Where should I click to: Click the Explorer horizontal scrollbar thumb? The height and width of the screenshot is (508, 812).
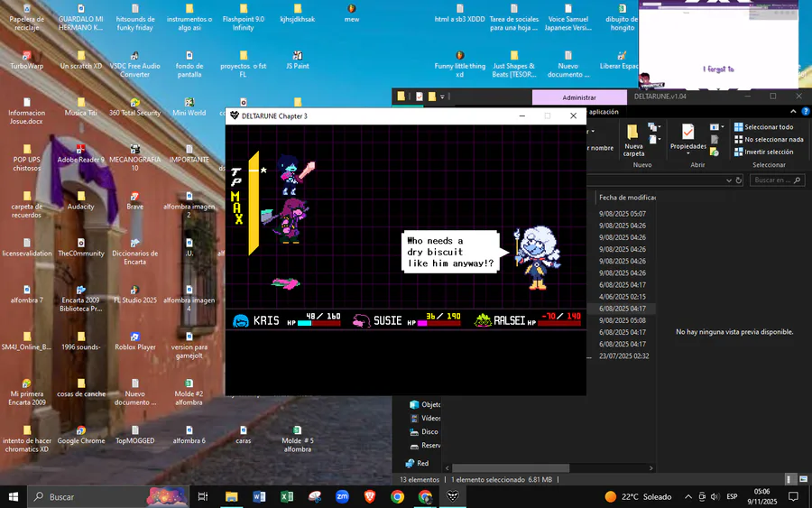click(x=511, y=467)
